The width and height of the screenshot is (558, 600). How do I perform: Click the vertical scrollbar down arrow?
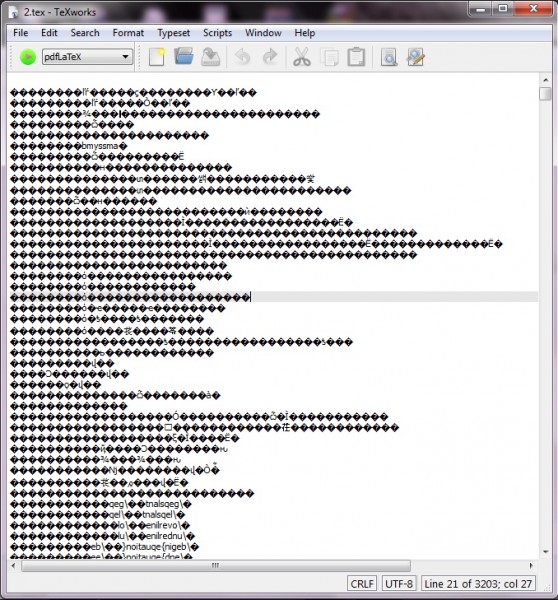point(545,552)
